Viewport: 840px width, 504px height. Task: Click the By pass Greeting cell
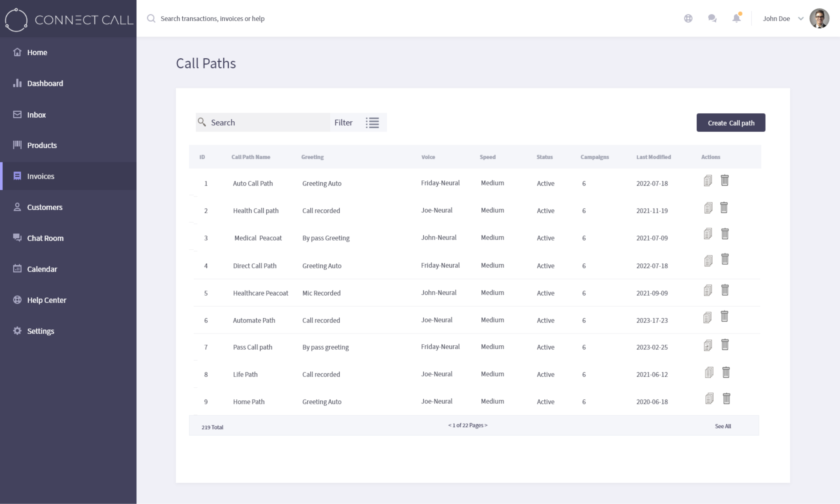(x=326, y=238)
